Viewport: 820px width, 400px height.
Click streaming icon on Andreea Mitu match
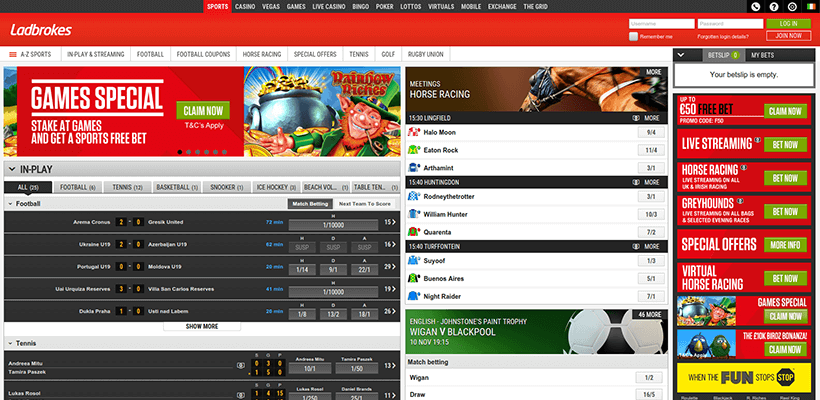click(240, 366)
